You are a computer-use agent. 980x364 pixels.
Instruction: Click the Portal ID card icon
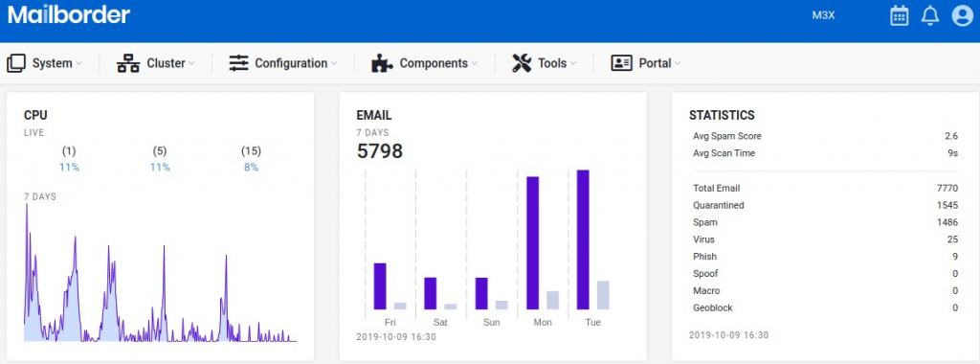point(622,63)
